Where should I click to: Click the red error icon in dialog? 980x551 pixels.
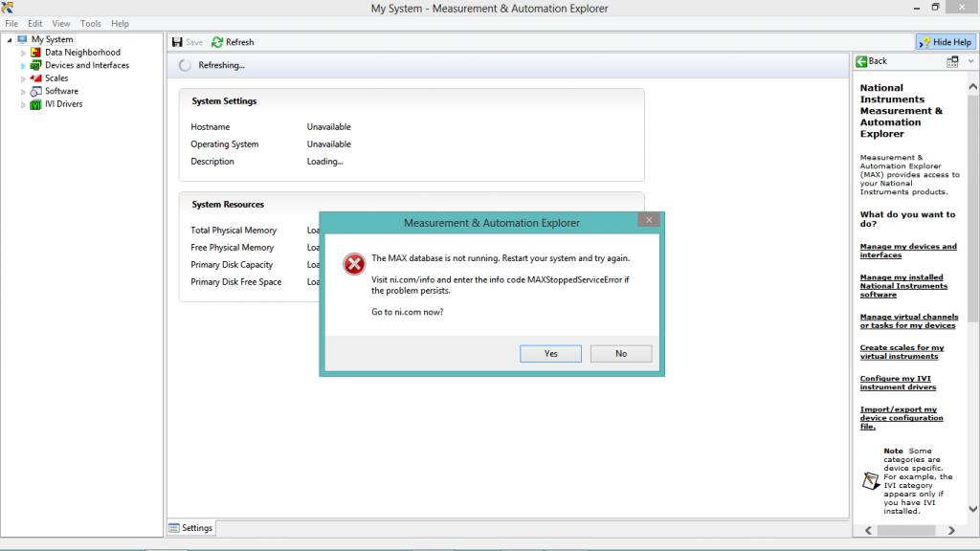(x=354, y=264)
